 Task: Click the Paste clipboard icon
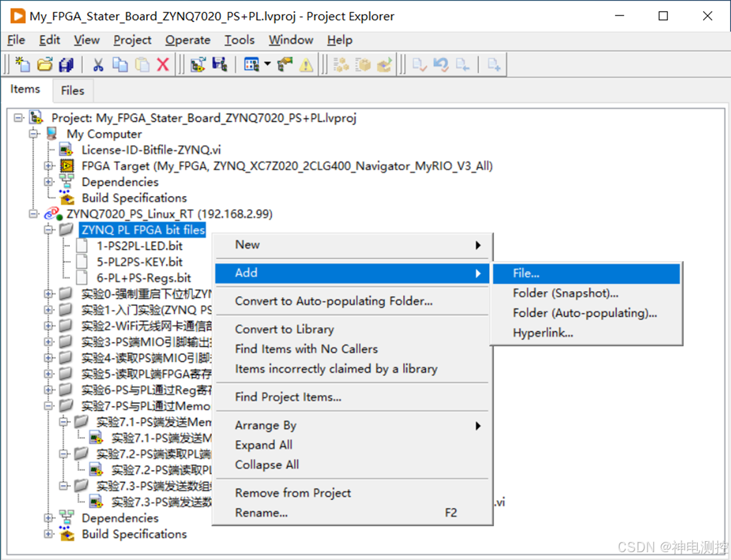point(142,64)
